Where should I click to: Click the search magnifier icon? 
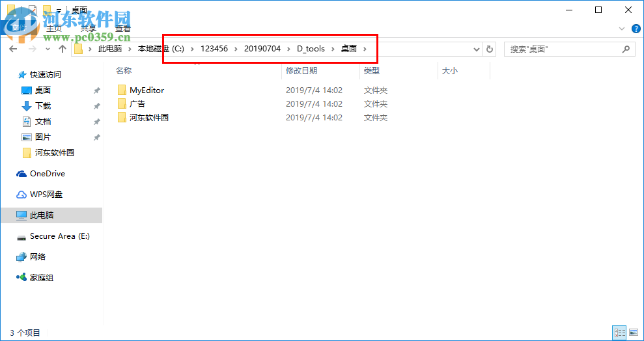coord(626,49)
